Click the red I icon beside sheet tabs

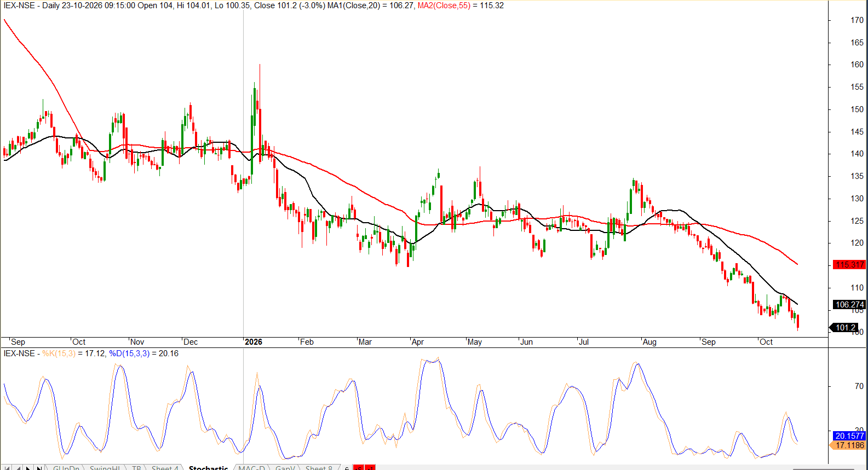coord(370,467)
